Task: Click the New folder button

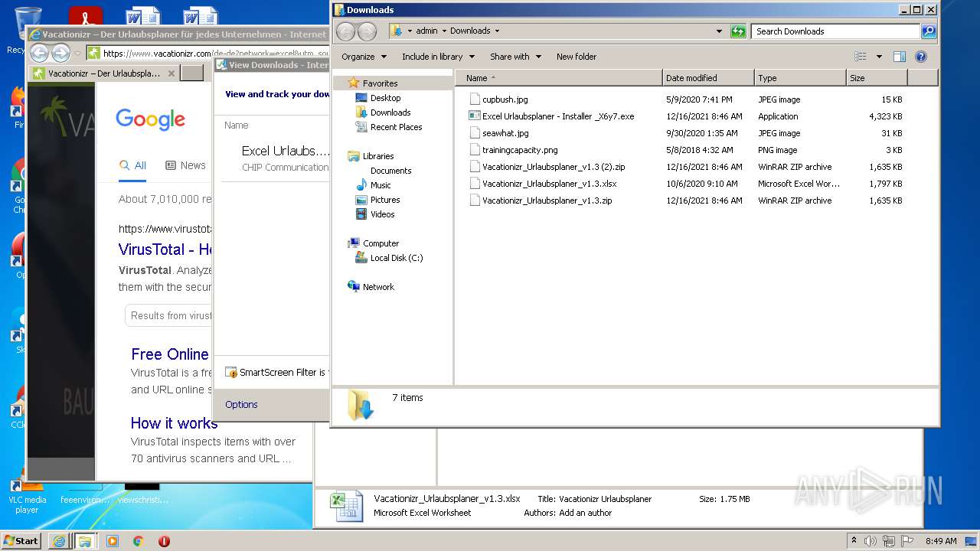Action: 577,57
